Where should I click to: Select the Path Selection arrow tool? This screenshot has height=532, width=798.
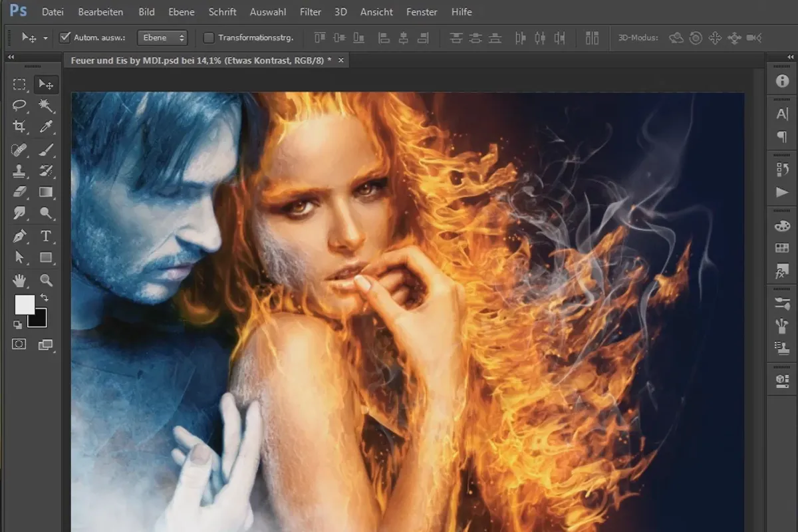point(19,257)
